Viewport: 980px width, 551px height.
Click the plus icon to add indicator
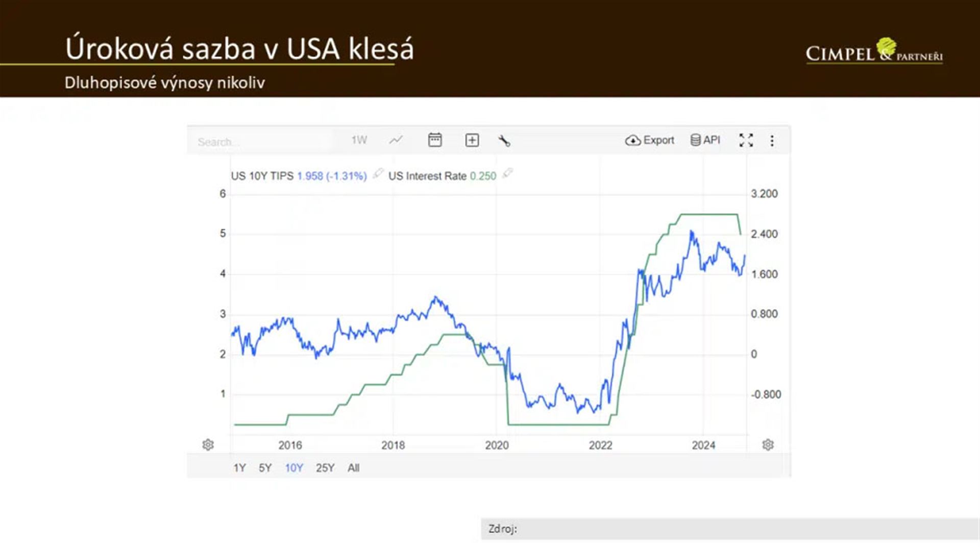pyautogui.click(x=472, y=140)
